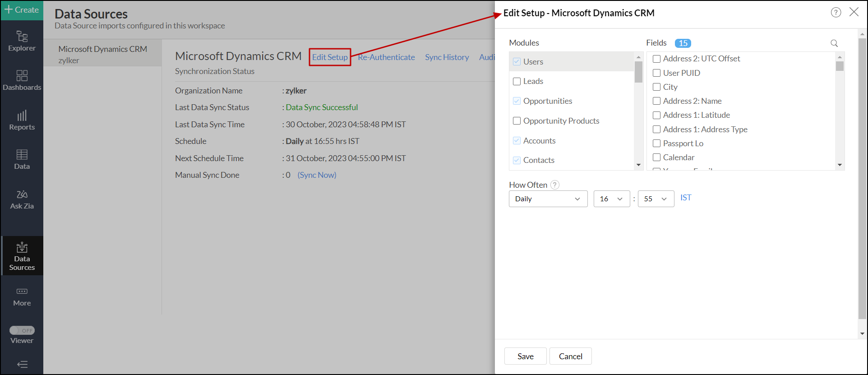Click the search icon beside Fields
This screenshot has width=868, height=375.
[834, 43]
